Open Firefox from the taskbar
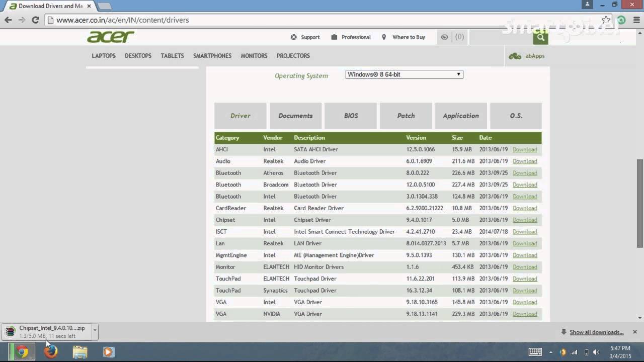Viewport: 644px width, 362px height. click(x=51, y=352)
